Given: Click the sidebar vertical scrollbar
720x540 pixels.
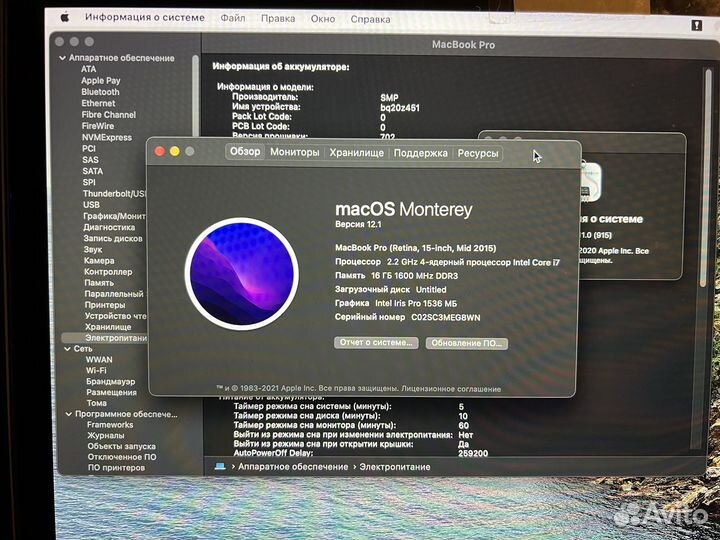Looking at the screenshot, I should (196, 96).
